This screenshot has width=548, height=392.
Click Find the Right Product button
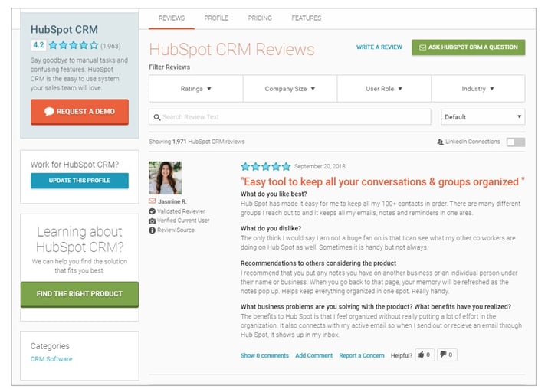pos(80,294)
